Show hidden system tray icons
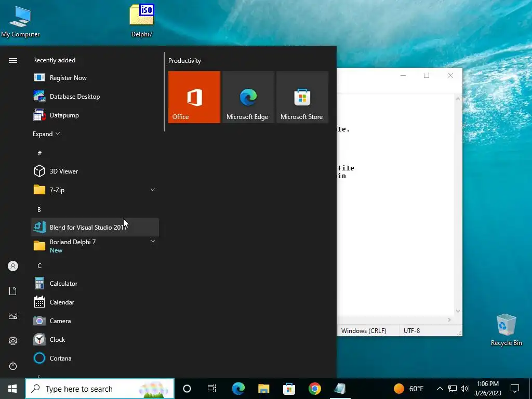532x399 pixels. 440,389
